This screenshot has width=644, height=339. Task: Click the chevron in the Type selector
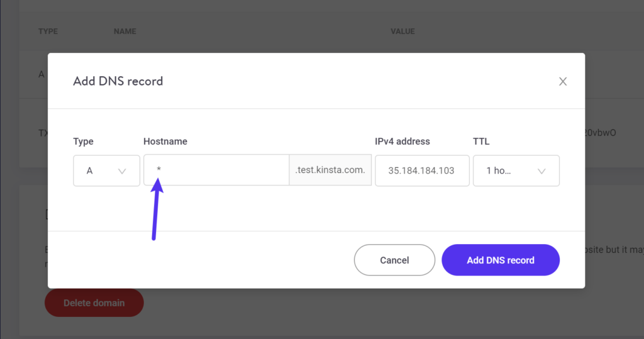122,171
